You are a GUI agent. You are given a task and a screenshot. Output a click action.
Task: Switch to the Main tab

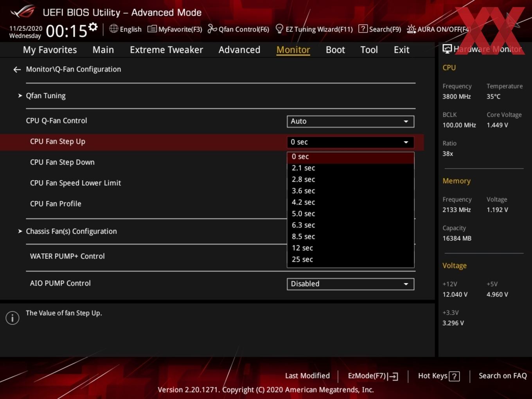[x=103, y=50]
